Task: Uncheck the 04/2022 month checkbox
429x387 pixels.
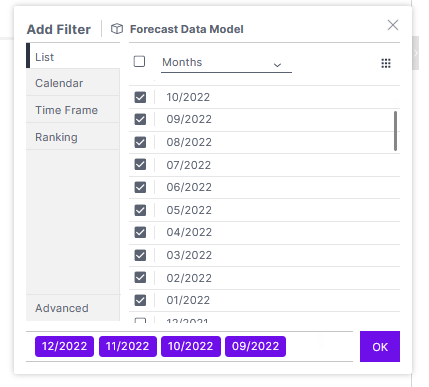Action: [x=140, y=232]
